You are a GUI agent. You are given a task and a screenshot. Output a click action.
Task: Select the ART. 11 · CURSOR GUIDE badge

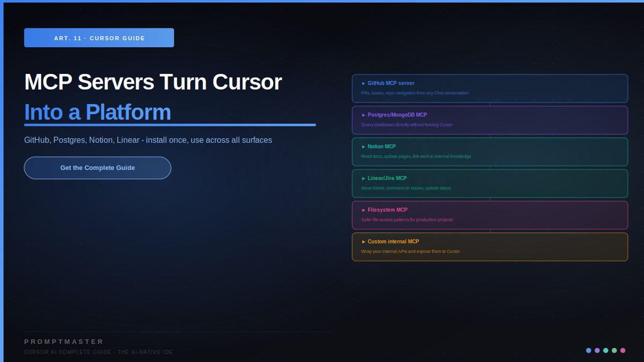[99, 38]
